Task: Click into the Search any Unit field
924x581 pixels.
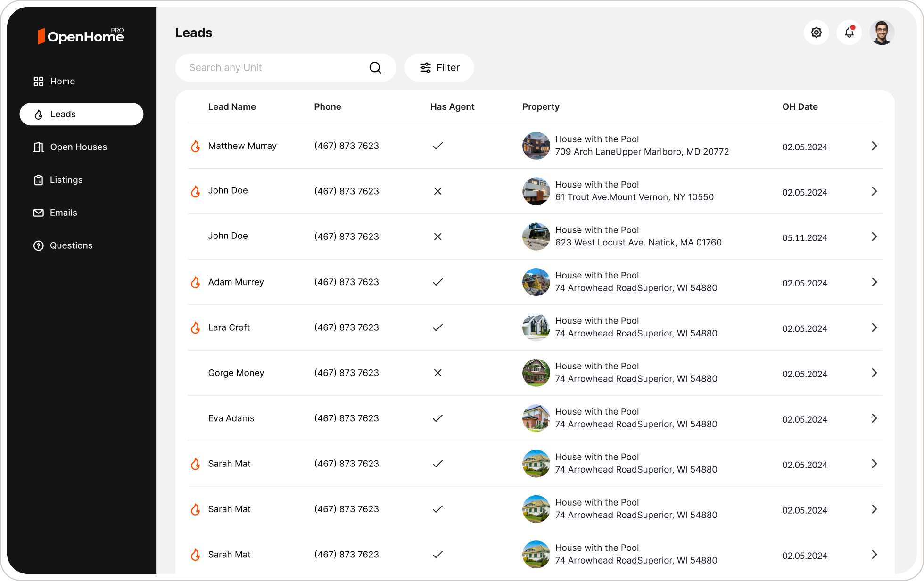Action: 273,68
